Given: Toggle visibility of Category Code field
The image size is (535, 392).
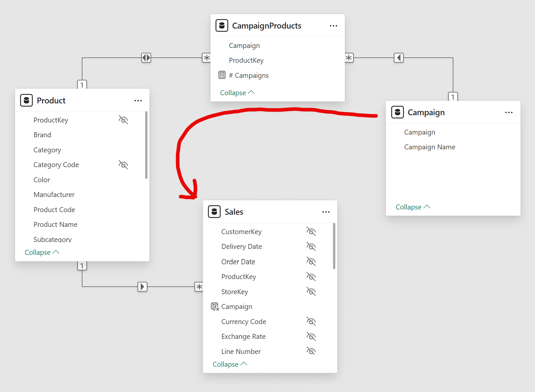Looking at the screenshot, I should pyautogui.click(x=123, y=164).
